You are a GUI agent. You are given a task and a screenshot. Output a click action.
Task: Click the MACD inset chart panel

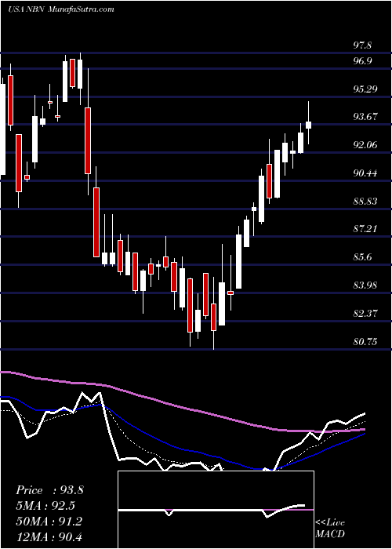(216, 510)
